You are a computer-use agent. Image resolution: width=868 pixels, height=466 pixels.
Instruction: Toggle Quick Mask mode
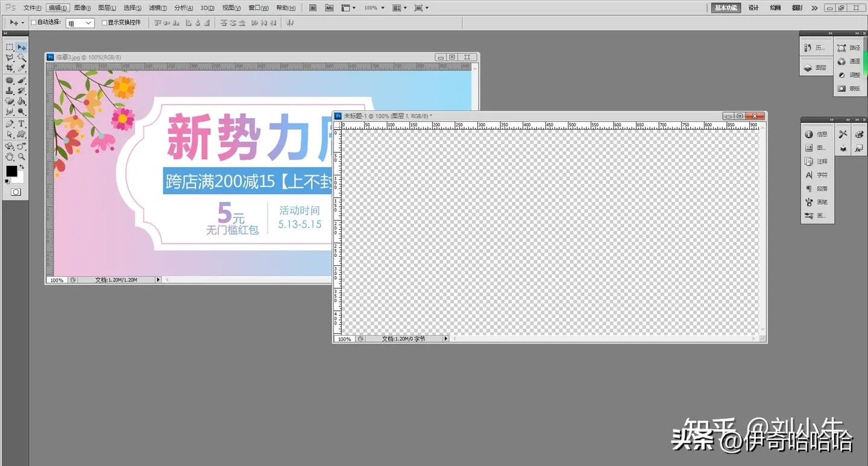(15, 192)
